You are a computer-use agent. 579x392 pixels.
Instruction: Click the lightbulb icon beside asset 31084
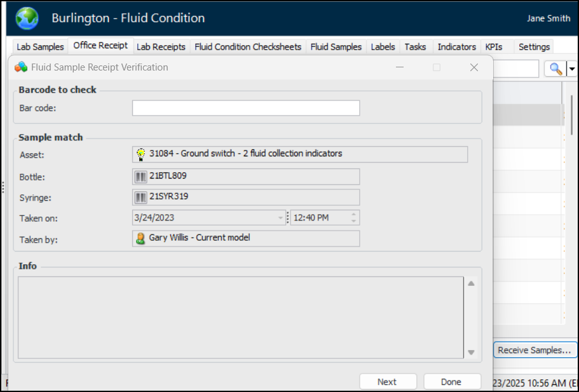coord(140,154)
